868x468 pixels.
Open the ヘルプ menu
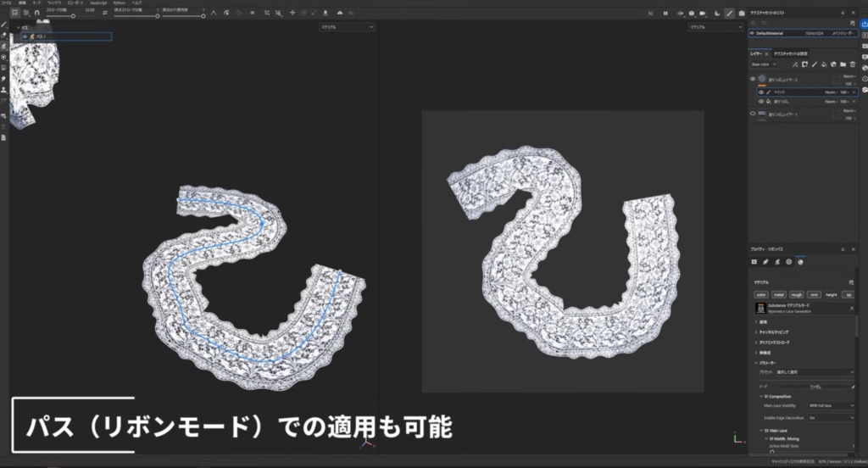(136, 3)
